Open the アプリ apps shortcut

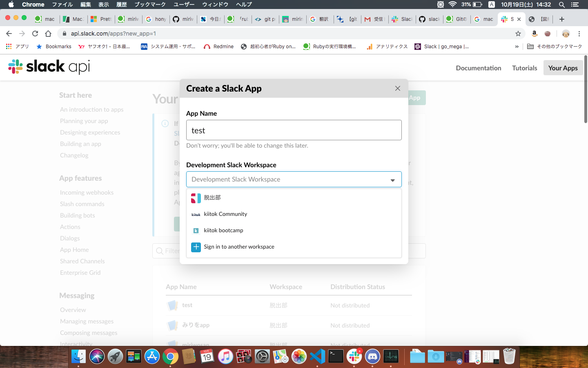(18, 47)
